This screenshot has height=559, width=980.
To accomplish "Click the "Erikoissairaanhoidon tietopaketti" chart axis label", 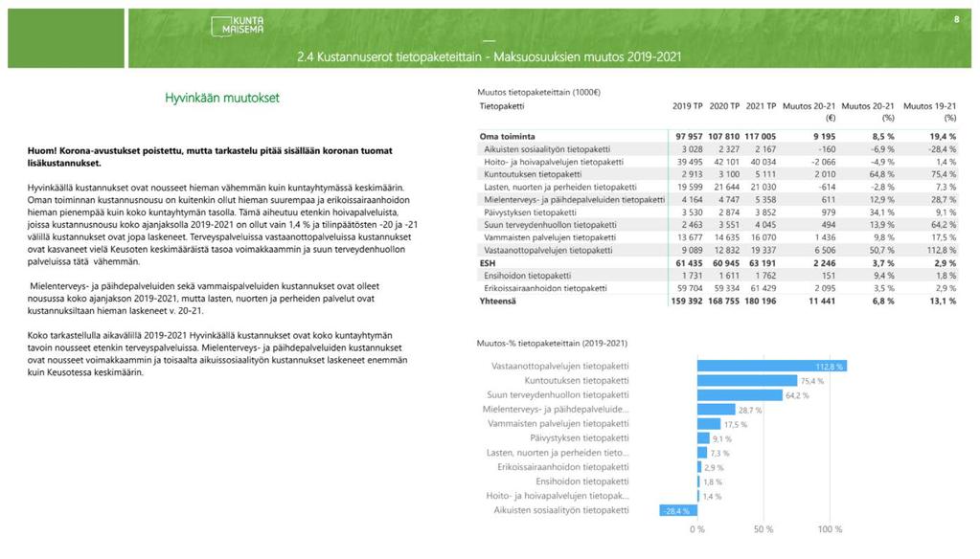I will tap(563, 466).
